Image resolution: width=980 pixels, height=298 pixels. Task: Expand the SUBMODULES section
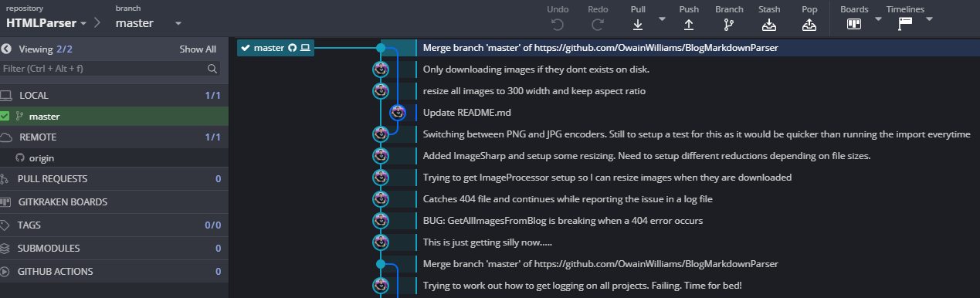tap(114, 249)
